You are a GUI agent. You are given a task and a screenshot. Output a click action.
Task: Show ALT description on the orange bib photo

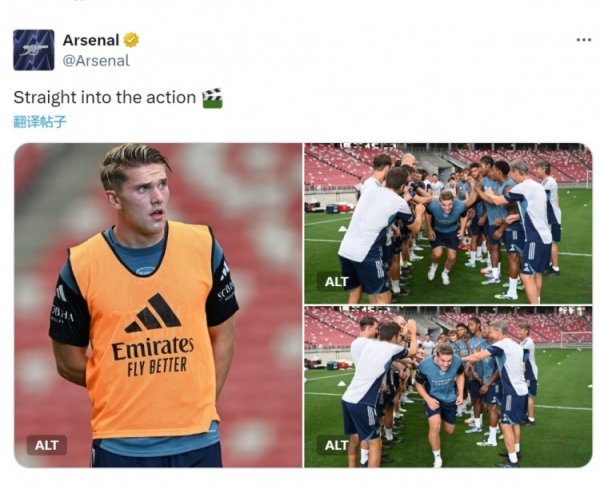[46, 445]
